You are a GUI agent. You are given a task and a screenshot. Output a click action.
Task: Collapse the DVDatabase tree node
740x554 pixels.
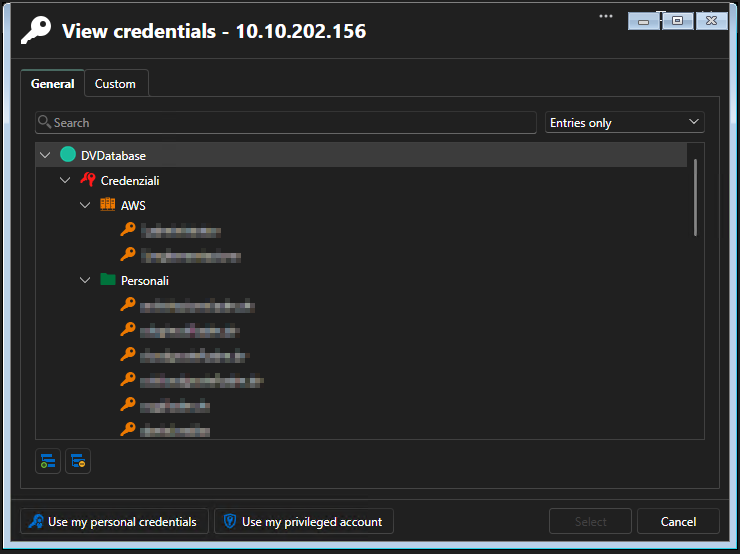click(45, 155)
